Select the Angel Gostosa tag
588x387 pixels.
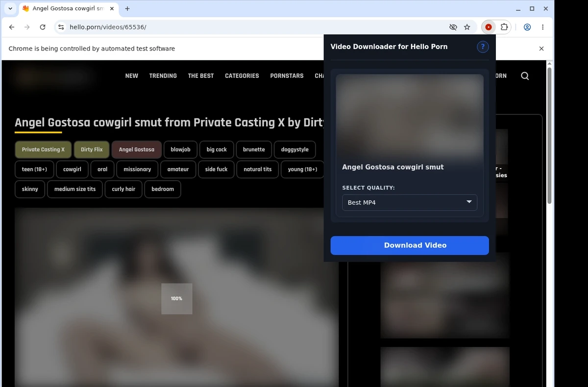(136, 149)
